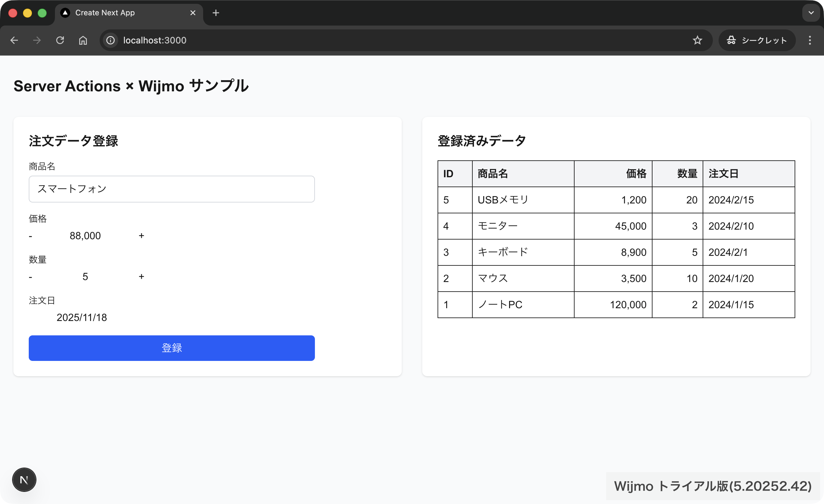Bookmark this page with star icon

697,41
